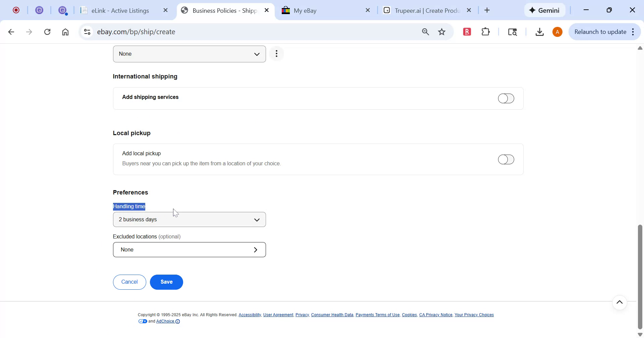Open the Downloads icon
644x338 pixels.
[x=539, y=32]
